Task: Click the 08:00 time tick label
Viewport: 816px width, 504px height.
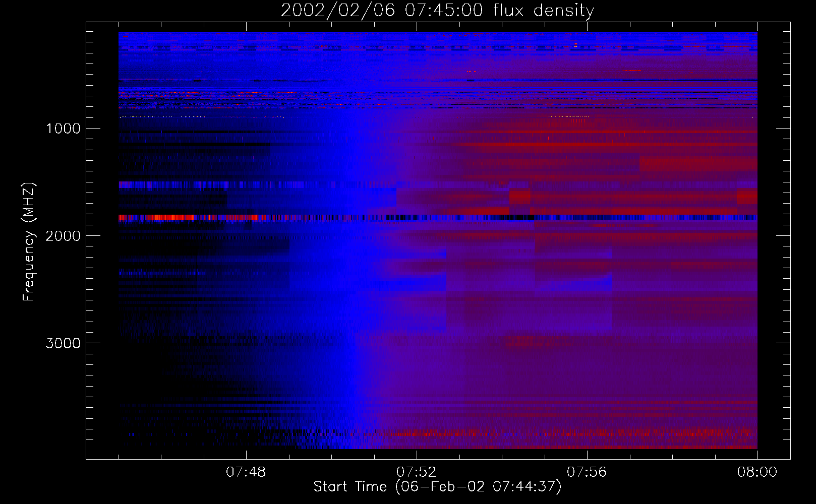Action: click(x=757, y=472)
